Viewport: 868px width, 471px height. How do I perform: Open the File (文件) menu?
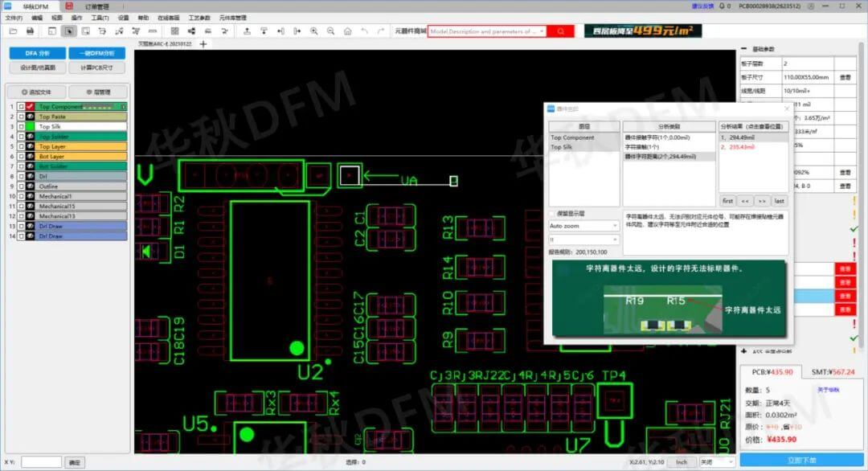pos(14,18)
